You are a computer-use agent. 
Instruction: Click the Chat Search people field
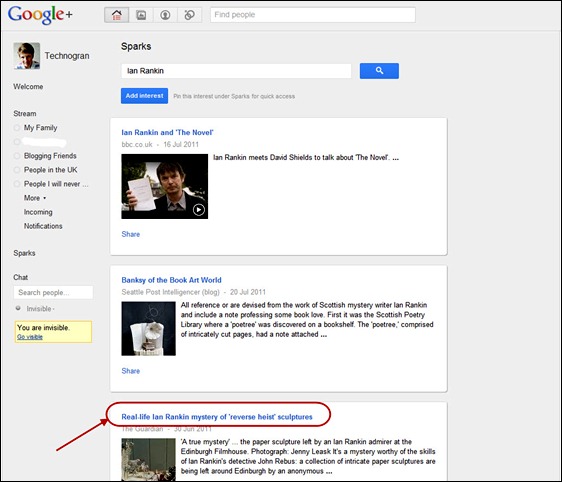pos(53,292)
